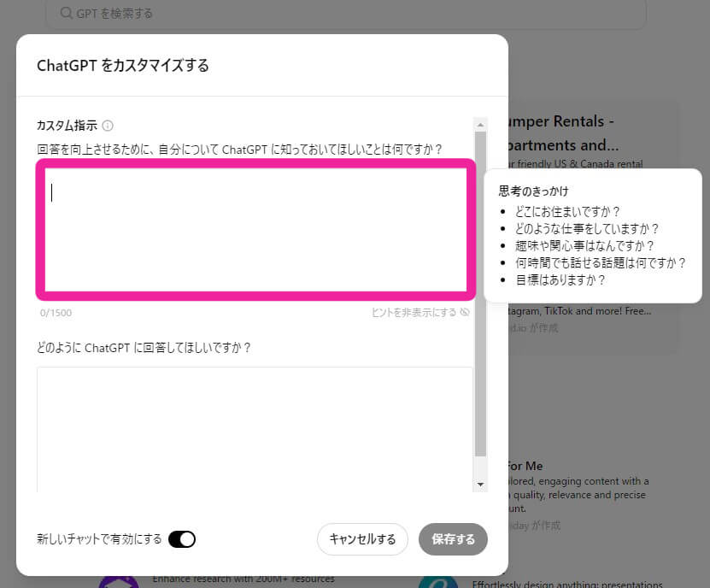Click the 思考のきっかけ heading
710x588 pixels.
(533, 191)
